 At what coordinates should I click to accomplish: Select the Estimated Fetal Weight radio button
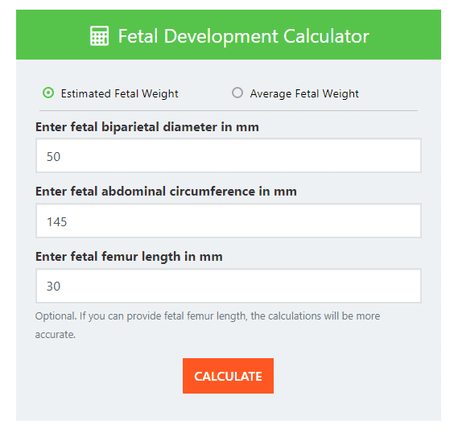coord(48,93)
